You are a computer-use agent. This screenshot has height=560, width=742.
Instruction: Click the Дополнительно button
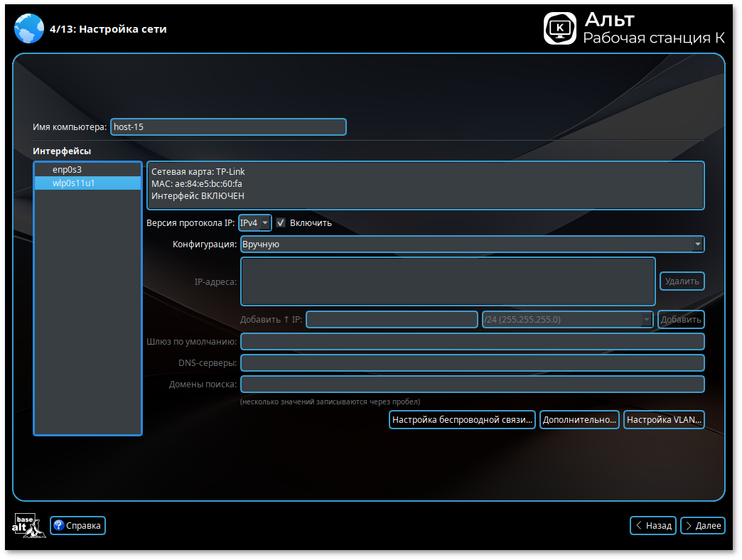pos(579,420)
